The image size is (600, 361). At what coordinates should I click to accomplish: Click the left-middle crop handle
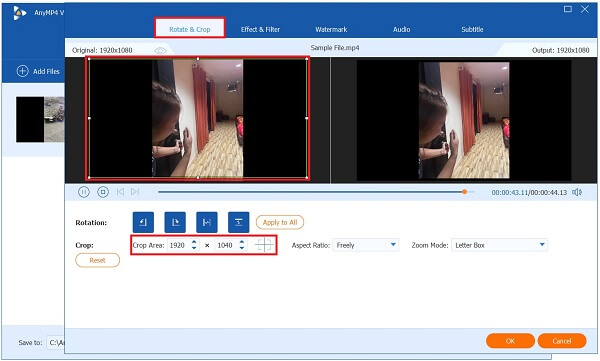click(89, 118)
